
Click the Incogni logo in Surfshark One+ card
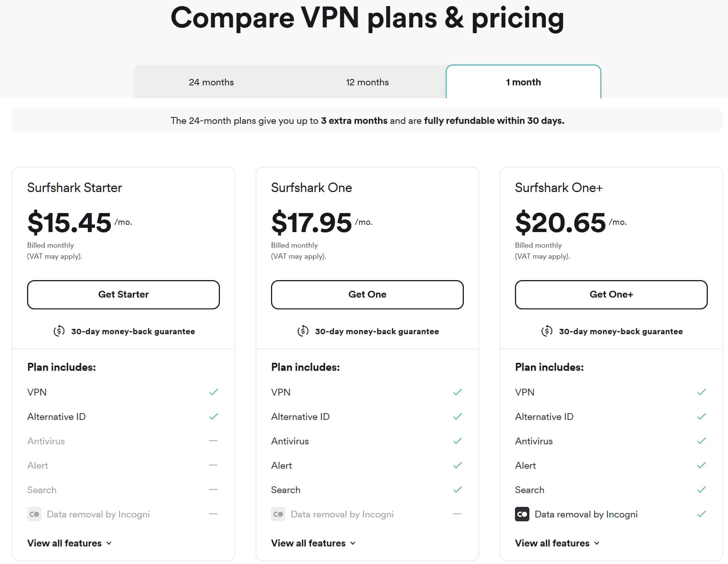click(522, 514)
